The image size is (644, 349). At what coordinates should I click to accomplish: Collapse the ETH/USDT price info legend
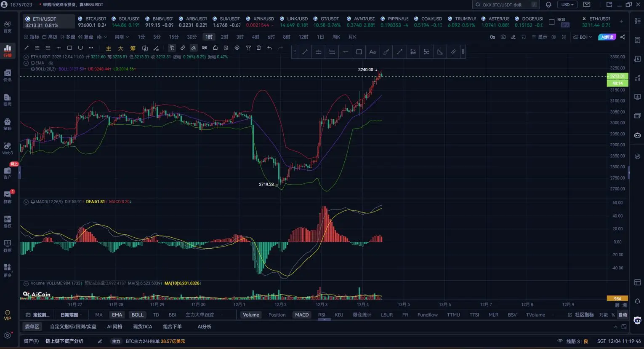click(x=26, y=57)
